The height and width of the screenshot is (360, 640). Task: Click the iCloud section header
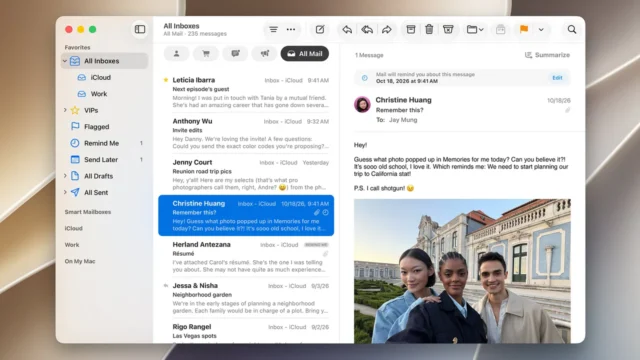click(x=73, y=228)
